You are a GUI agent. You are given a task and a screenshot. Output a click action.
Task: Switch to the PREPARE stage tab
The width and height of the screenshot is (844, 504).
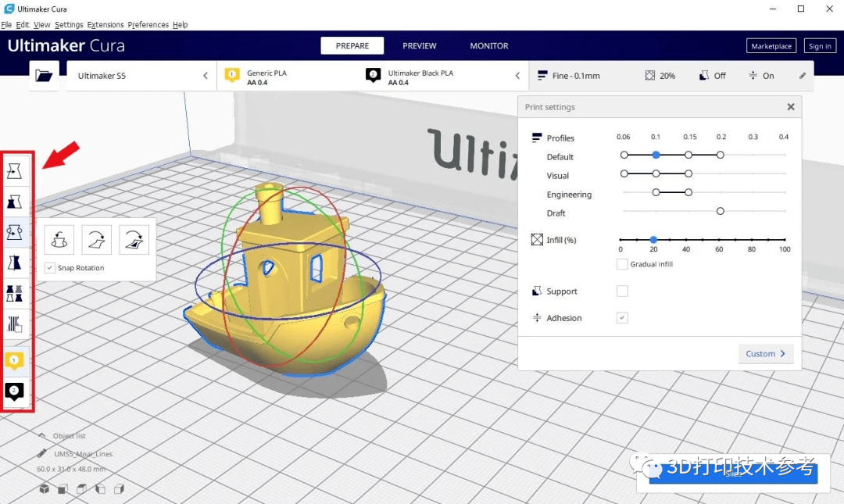352,46
